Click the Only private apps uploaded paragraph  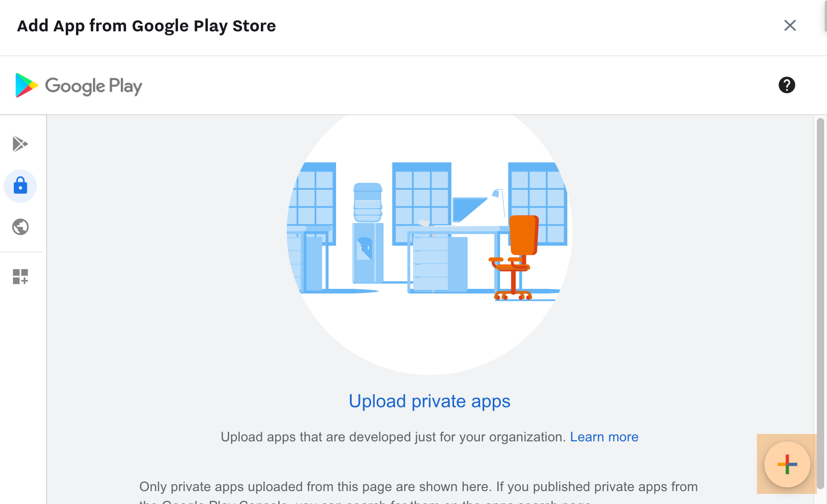[x=418, y=487]
